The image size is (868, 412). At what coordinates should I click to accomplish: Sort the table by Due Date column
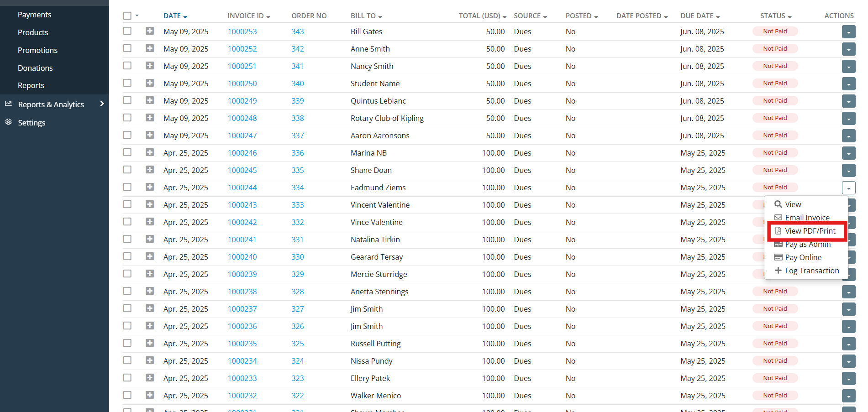point(700,16)
